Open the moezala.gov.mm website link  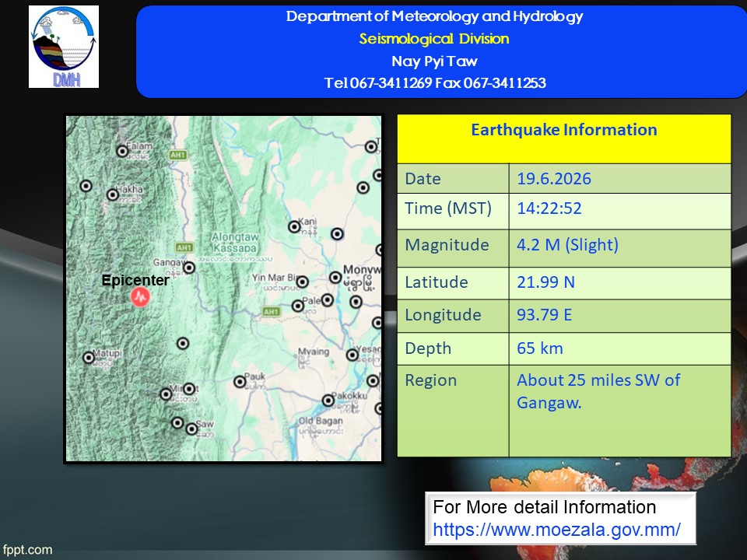(x=556, y=530)
